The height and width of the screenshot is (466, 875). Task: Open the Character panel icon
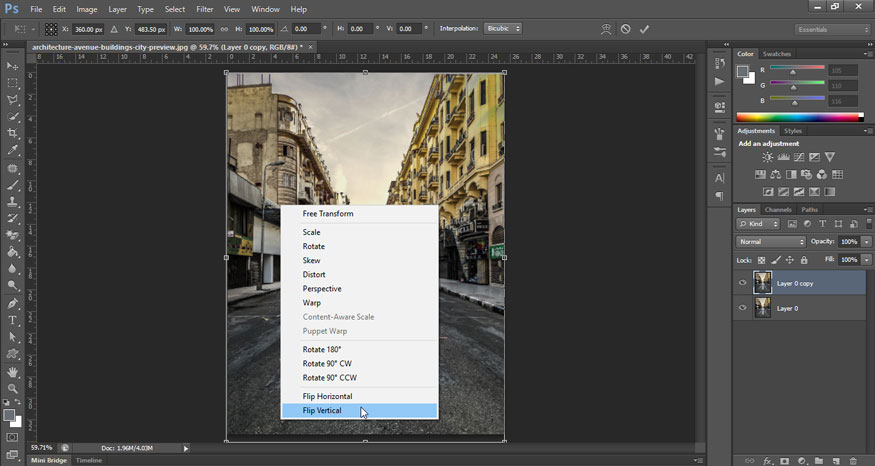tap(720, 178)
